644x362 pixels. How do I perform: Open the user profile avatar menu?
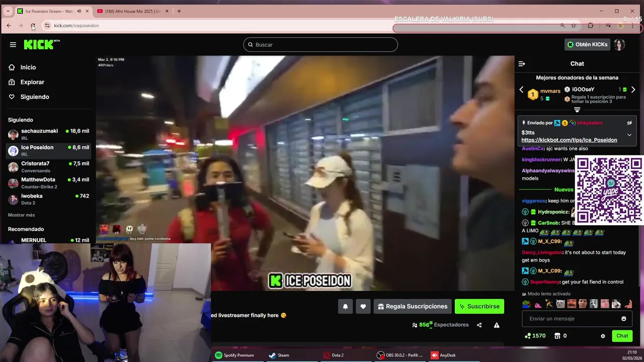[619, 45]
